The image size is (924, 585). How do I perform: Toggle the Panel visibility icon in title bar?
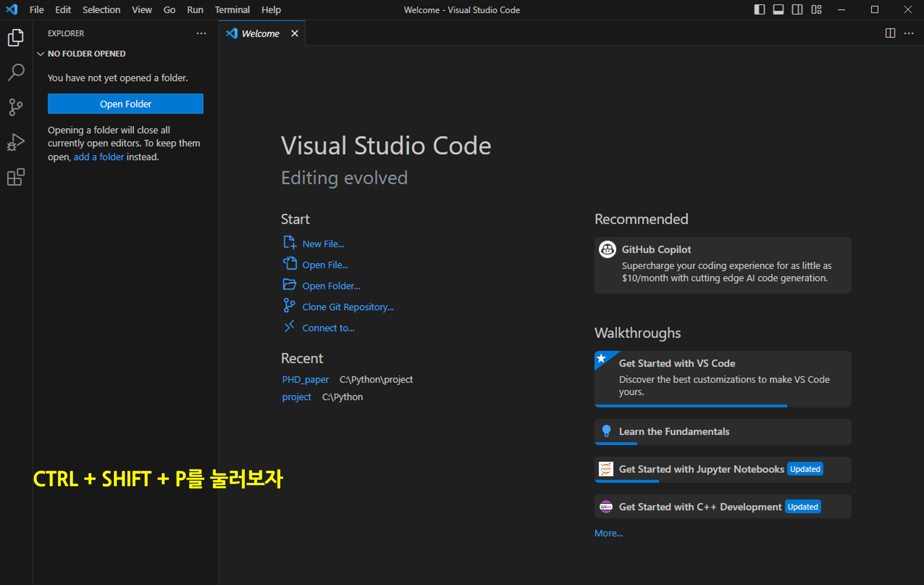tap(778, 9)
